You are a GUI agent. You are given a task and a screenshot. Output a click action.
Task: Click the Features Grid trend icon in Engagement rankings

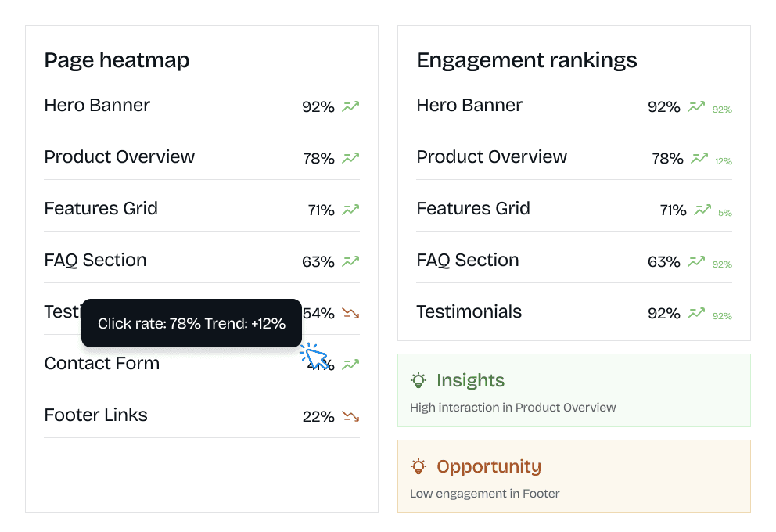(702, 210)
